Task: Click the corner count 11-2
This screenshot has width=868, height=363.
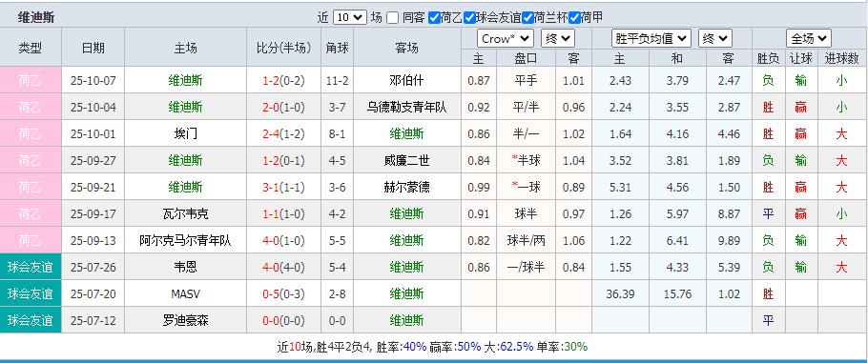Action: point(337,81)
